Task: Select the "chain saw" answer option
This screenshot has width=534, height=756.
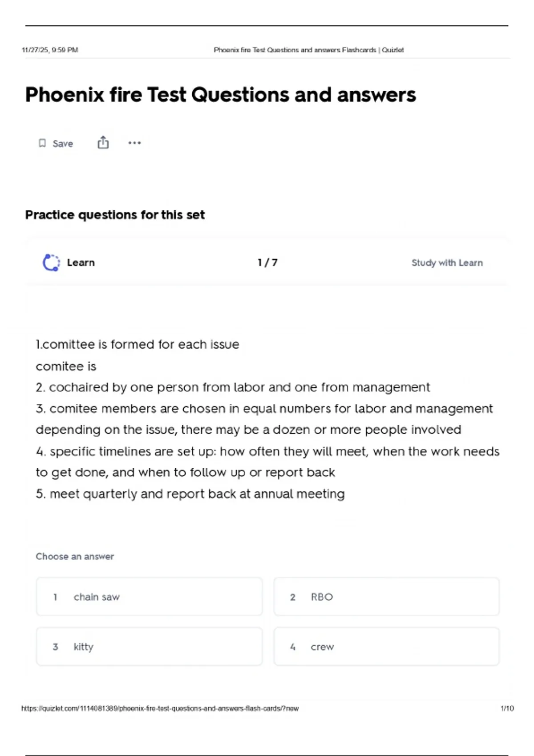Action: pyautogui.click(x=149, y=597)
